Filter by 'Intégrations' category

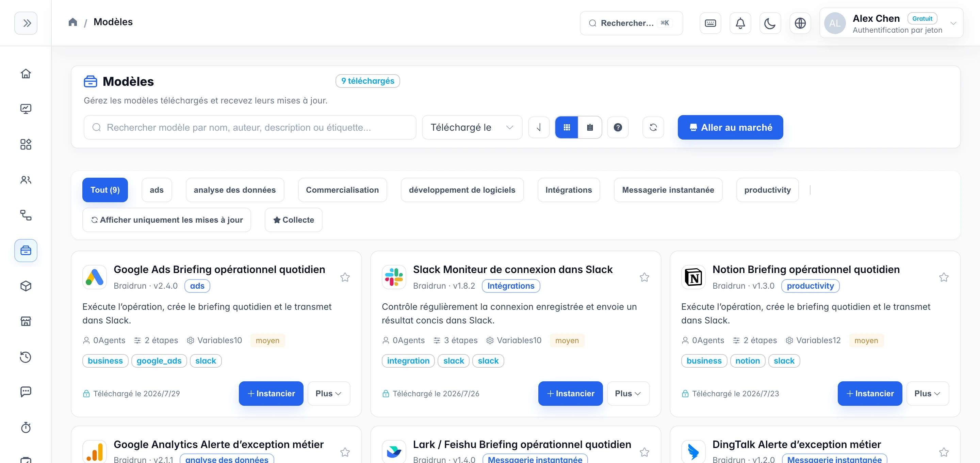pyautogui.click(x=568, y=190)
